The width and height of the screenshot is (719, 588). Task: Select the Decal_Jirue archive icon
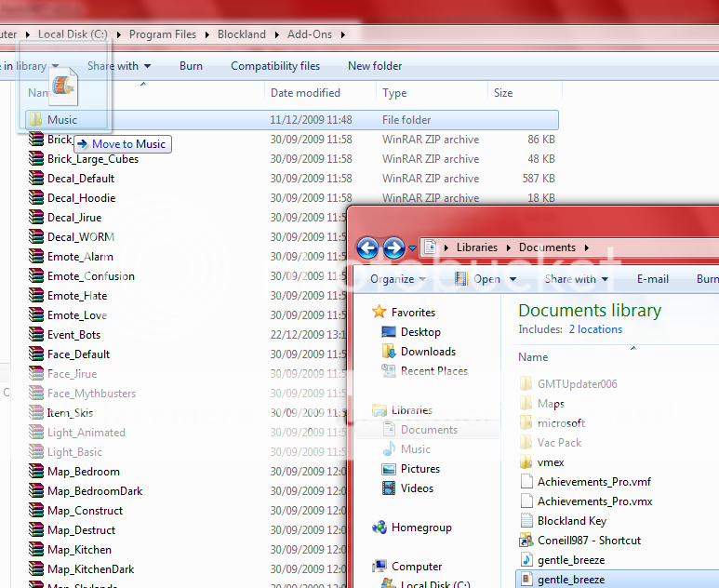35,218
